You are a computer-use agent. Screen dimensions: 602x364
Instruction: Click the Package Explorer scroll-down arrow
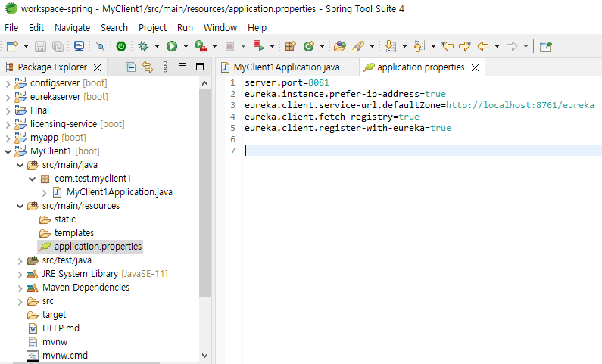pyautogui.click(x=204, y=356)
